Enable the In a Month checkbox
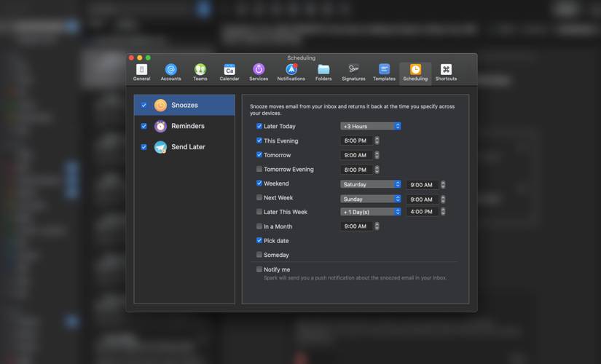The image size is (601, 364). [259, 226]
